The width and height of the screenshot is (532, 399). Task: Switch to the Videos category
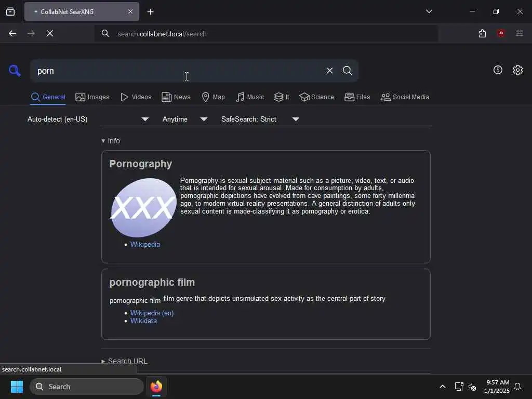136,97
